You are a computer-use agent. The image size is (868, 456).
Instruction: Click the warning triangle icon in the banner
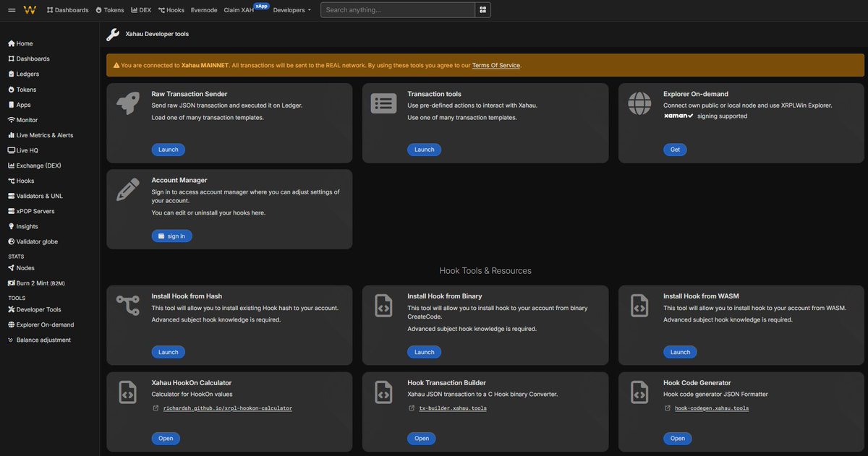pyautogui.click(x=116, y=65)
